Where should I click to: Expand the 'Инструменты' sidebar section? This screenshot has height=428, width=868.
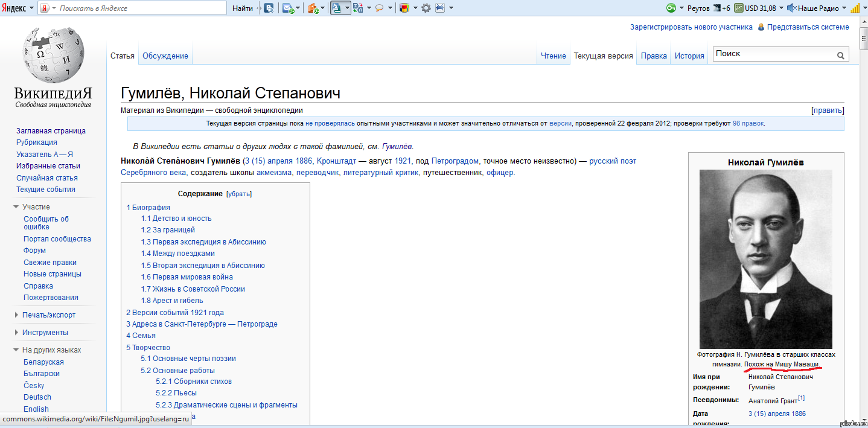click(x=16, y=332)
